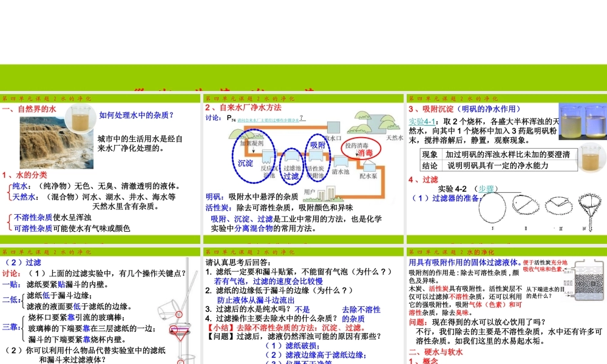Click the answer 若有气泡，过滤的速度会比较慢
Viewport: 607px width, 364px height.
tap(268, 281)
